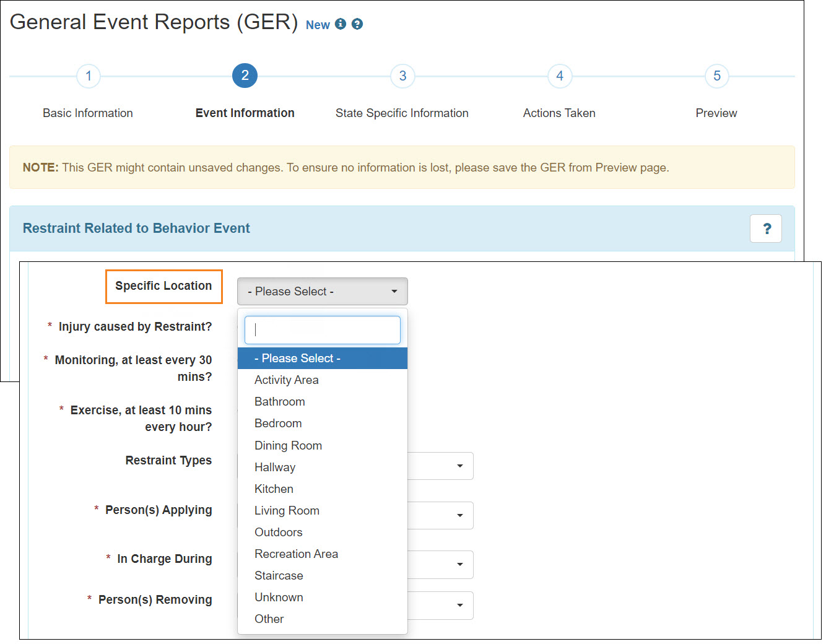Click the 'Injury caused by Restraint?' label
This screenshot has width=826, height=644.
click(135, 327)
